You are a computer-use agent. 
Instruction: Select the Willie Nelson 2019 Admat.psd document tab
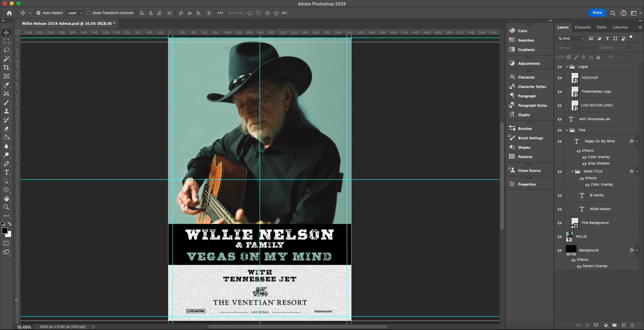click(x=68, y=23)
